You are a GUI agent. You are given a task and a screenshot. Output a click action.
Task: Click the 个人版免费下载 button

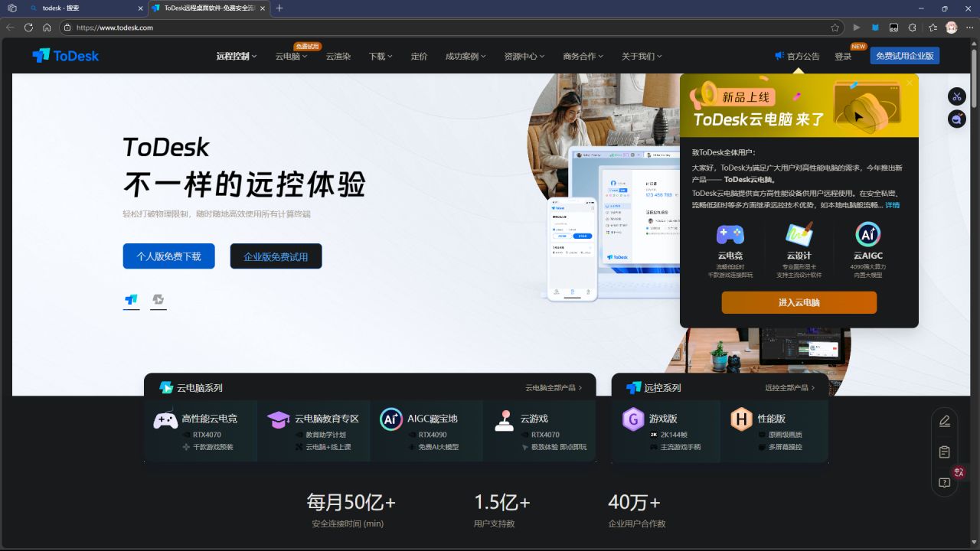(169, 256)
